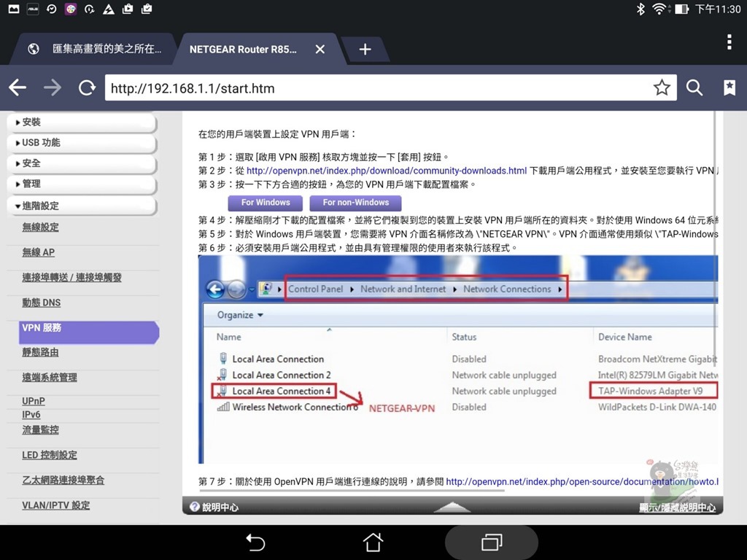Screen dimensions: 747x560
Task: Expand the USB 功能 menu section
Action: coord(82,143)
